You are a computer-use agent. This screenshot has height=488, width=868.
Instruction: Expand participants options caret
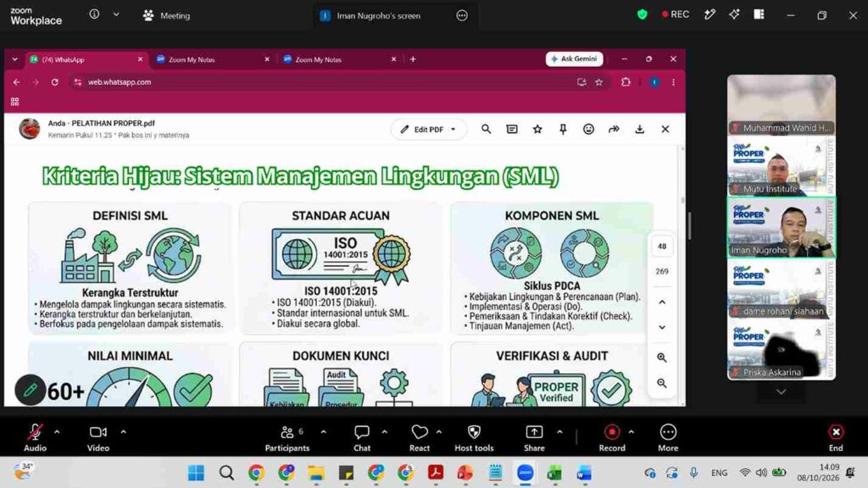coord(323,432)
